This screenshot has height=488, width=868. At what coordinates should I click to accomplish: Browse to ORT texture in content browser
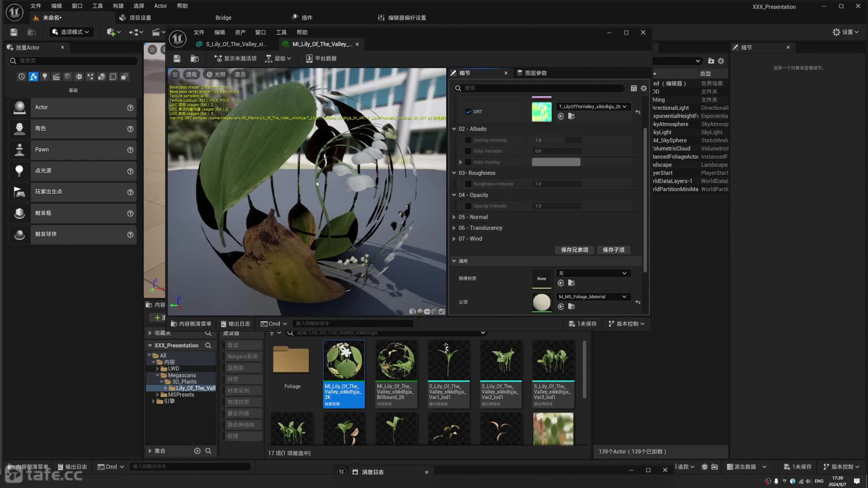pyautogui.click(x=571, y=117)
